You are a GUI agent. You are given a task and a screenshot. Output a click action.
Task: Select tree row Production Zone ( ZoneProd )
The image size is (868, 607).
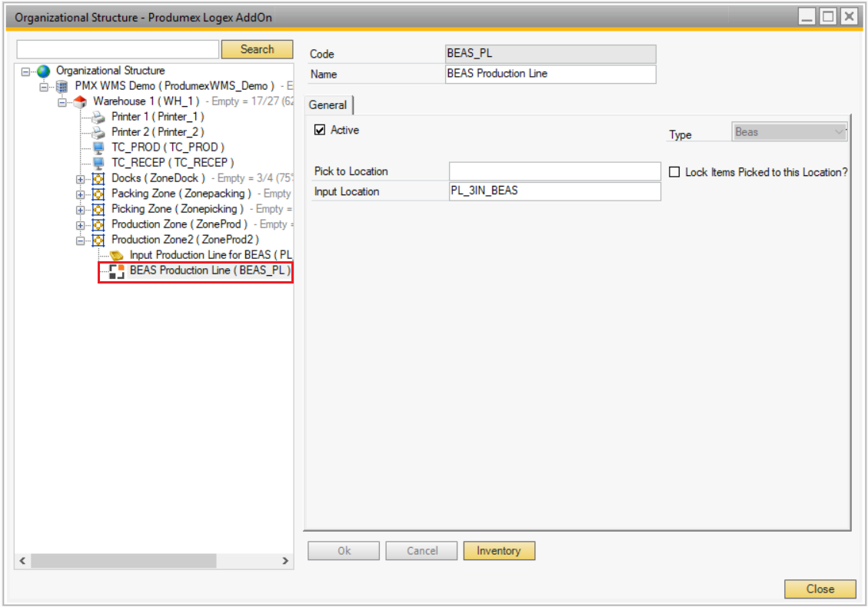click(x=179, y=224)
